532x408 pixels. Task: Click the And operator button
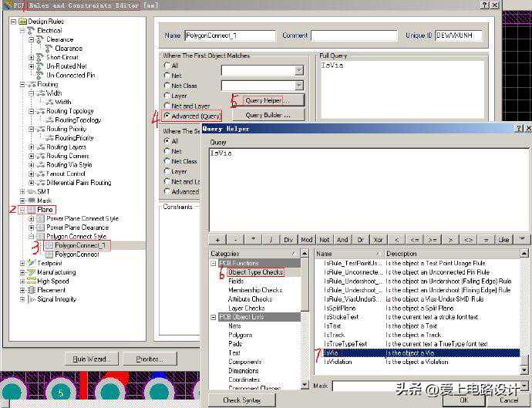[x=342, y=240]
